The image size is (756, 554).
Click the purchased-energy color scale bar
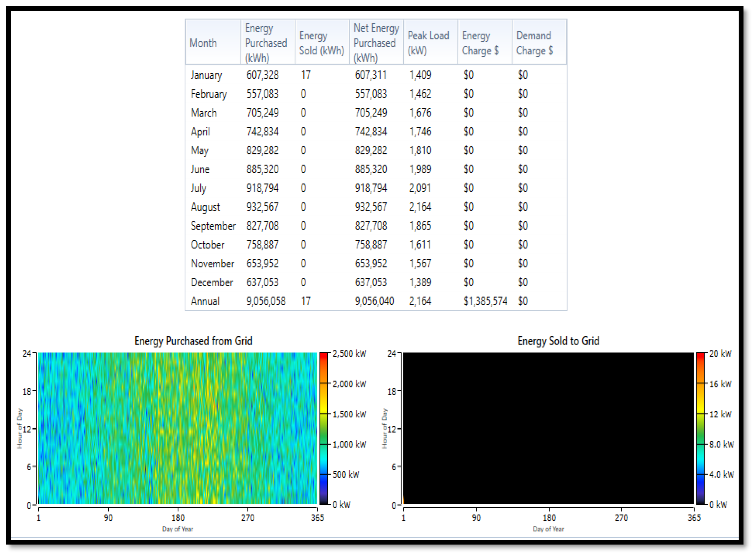[323, 428]
